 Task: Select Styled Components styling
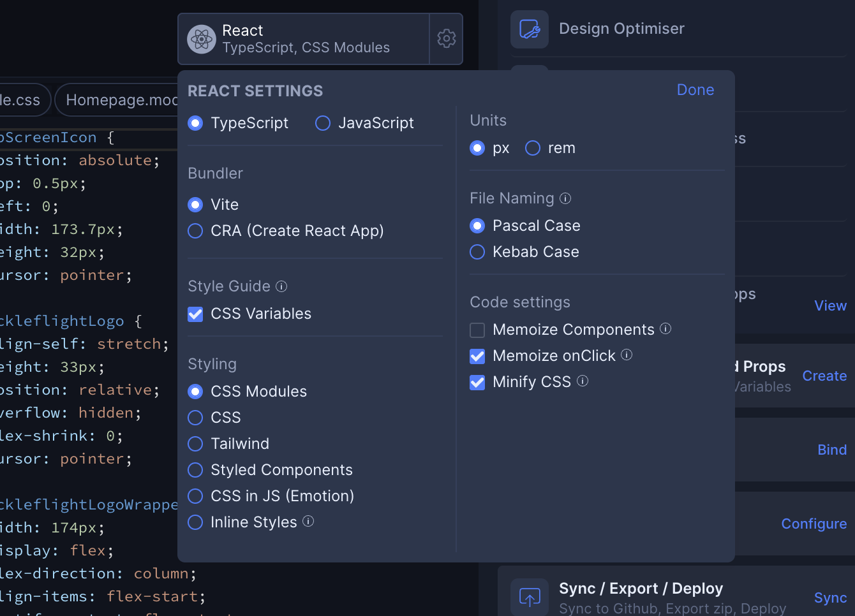tap(195, 470)
